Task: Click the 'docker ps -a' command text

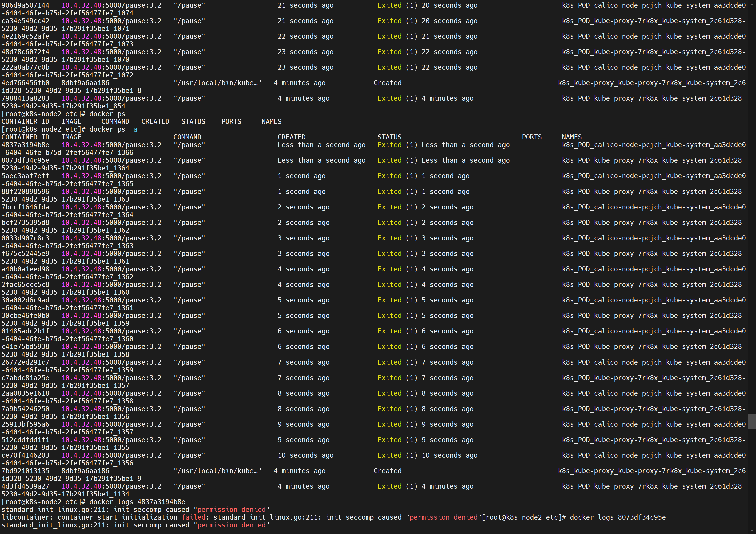Action: tap(113, 129)
